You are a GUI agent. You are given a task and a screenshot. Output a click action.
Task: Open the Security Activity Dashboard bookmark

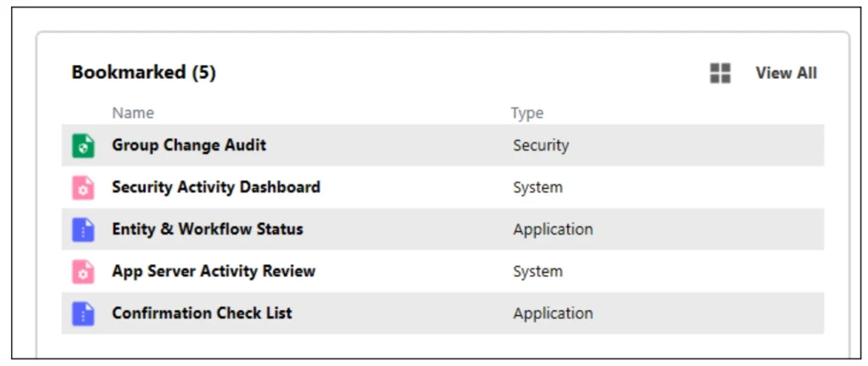tap(216, 187)
